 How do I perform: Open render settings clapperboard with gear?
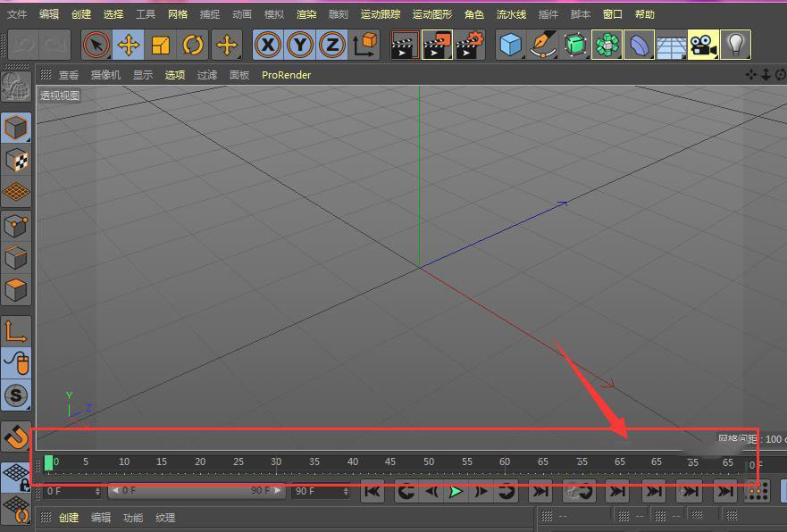point(469,46)
